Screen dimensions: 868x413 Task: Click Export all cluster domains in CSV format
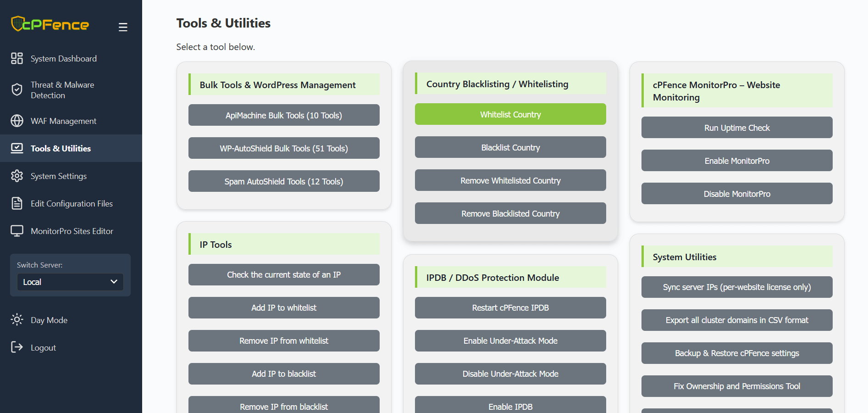[x=737, y=320]
